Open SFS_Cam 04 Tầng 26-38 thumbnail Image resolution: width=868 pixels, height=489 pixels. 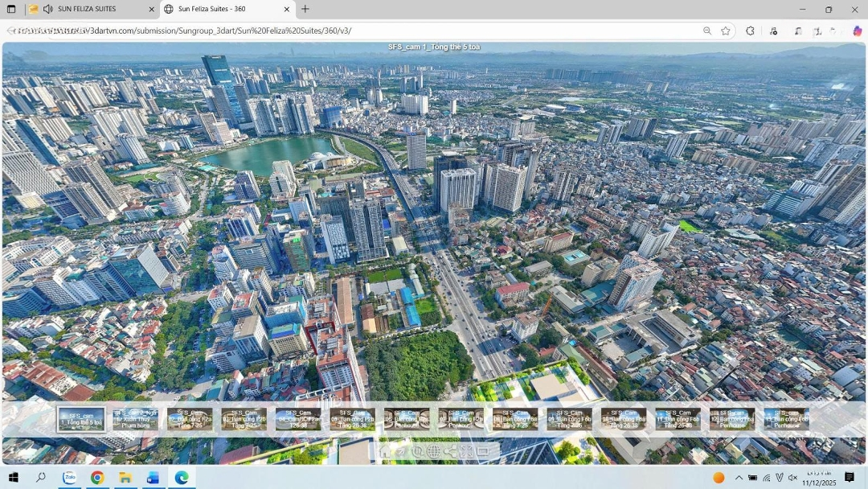tap(298, 419)
